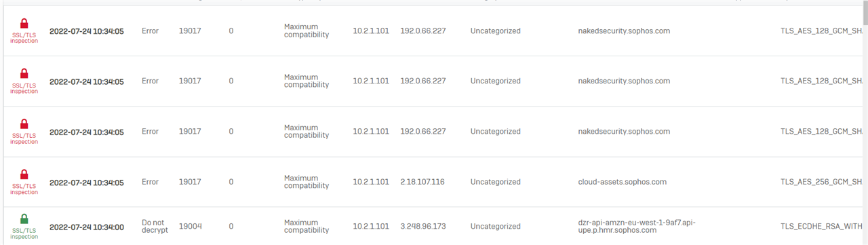Viewport: 868px width, 245px height.
Task: Click the green SSL/TLS inspection label under the lock
Action: pyautogui.click(x=24, y=233)
